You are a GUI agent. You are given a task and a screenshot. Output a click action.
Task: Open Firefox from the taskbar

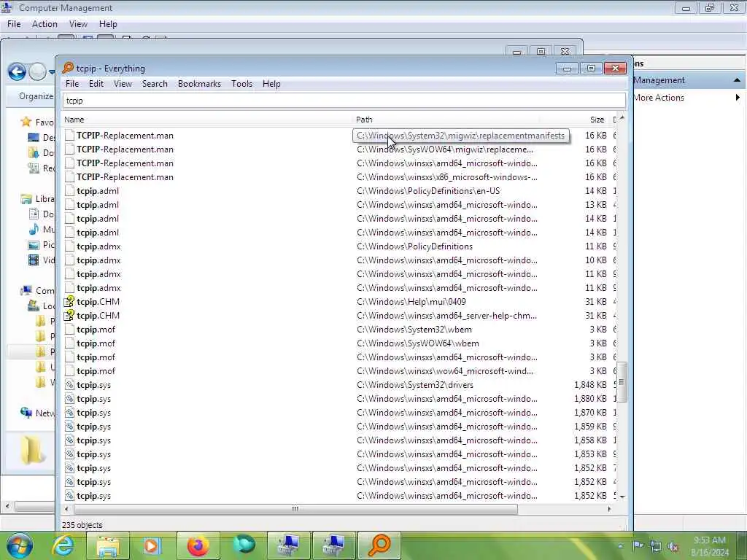[198, 545]
